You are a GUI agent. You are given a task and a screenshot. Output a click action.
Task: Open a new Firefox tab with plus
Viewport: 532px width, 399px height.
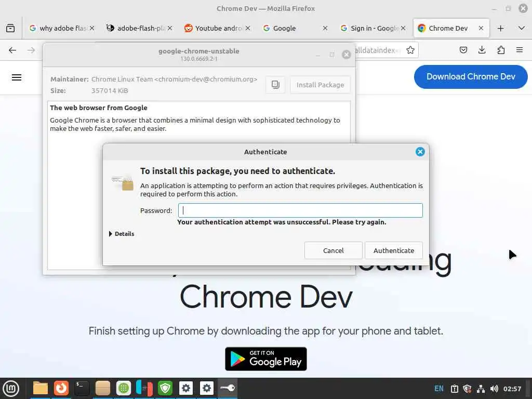(500, 28)
